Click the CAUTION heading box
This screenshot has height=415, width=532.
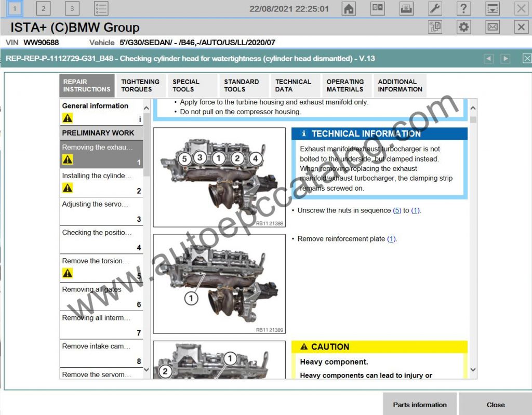pos(379,346)
